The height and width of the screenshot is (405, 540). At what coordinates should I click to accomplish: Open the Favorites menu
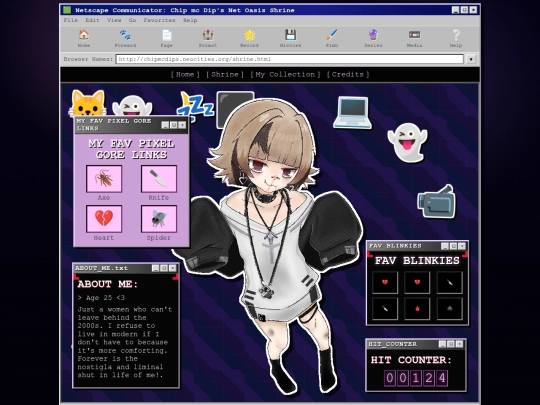tap(159, 20)
